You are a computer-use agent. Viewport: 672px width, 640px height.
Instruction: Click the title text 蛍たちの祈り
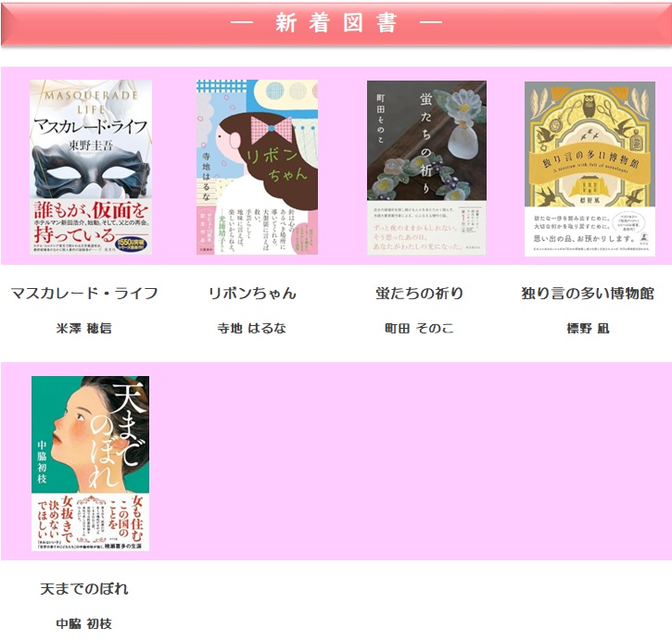419,293
